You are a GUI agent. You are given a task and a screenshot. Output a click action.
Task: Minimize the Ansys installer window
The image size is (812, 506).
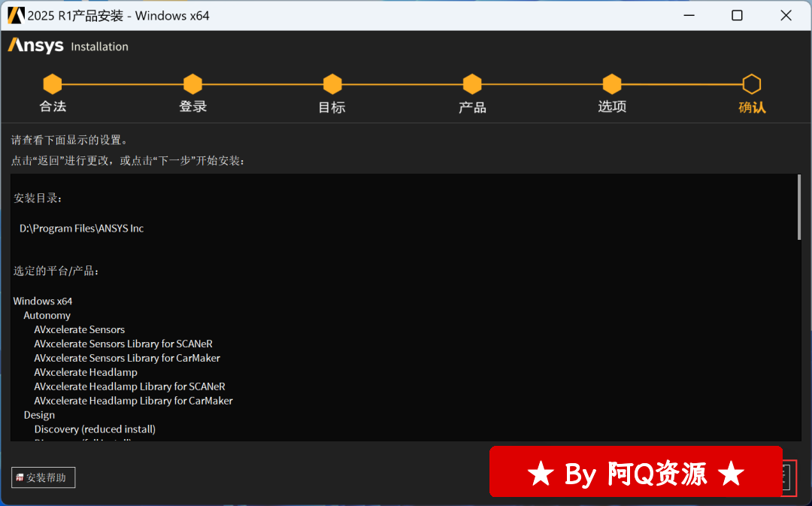[689, 16]
